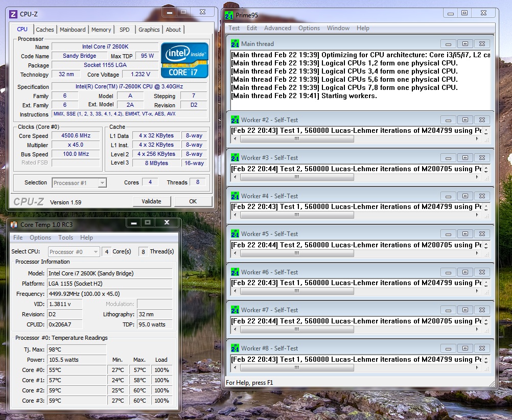Screen dimensions: 512x420
Task: Click the OK button in CPU-Z
Action: [193, 201]
